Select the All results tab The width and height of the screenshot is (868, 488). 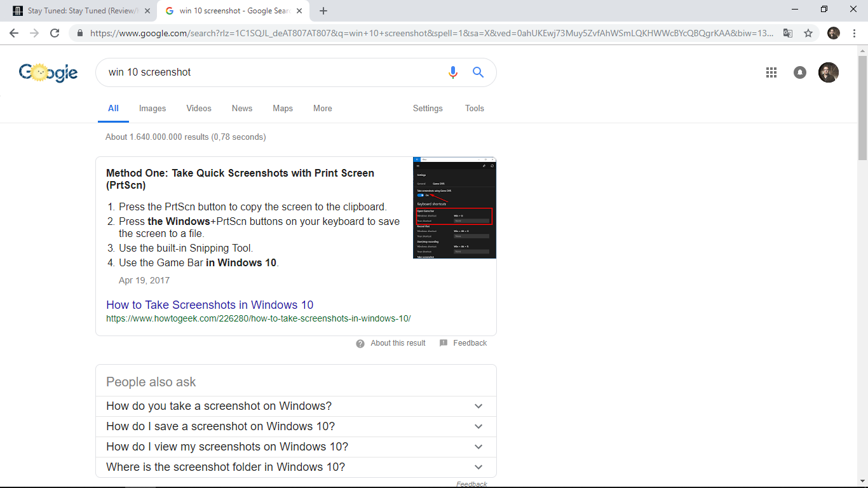pyautogui.click(x=113, y=109)
